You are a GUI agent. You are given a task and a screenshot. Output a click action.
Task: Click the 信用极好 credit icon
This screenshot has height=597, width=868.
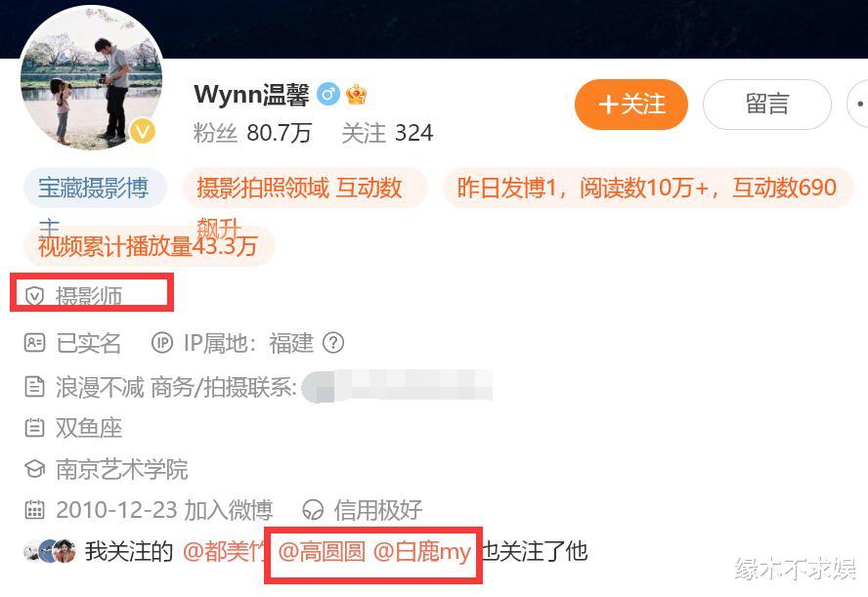click(x=314, y=510)
